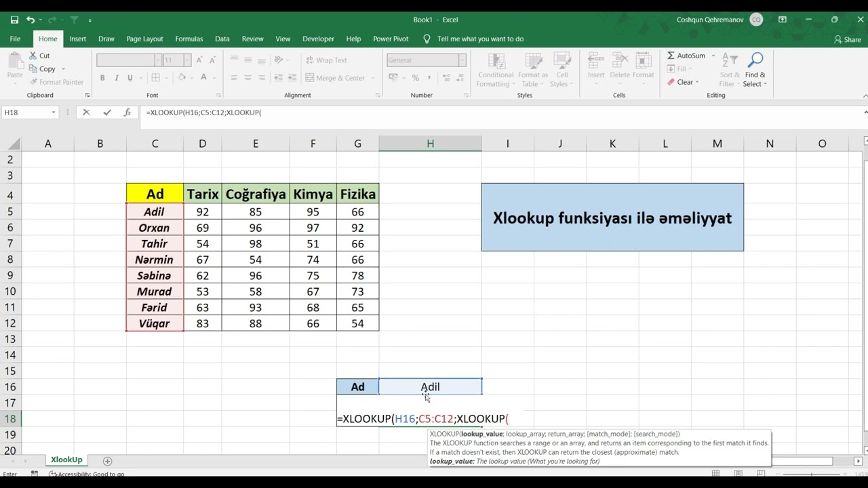This screenshot has width=868, height=488.
Task: Open Insert Function via fx icon
Action: [x=127, y=113]
